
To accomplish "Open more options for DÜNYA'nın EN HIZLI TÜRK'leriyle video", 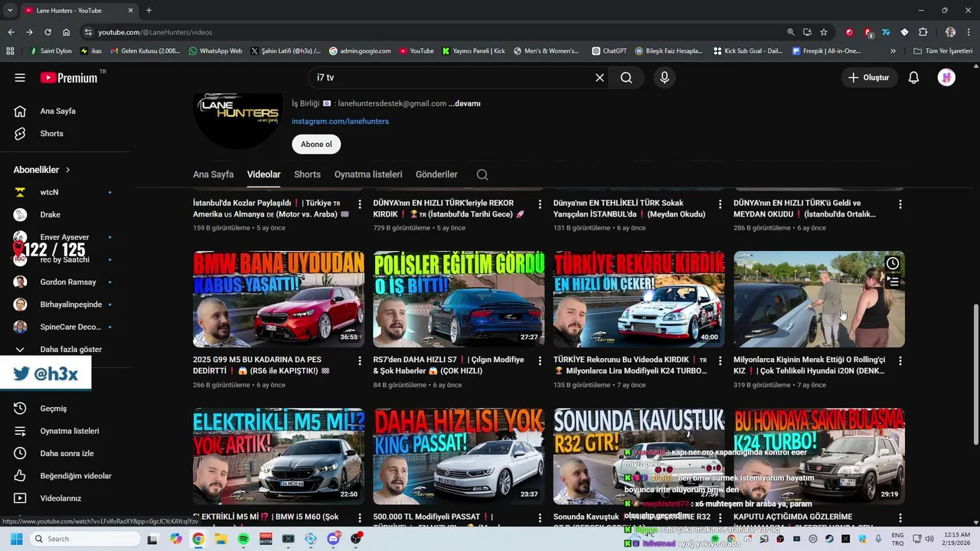I will [540, 204].
